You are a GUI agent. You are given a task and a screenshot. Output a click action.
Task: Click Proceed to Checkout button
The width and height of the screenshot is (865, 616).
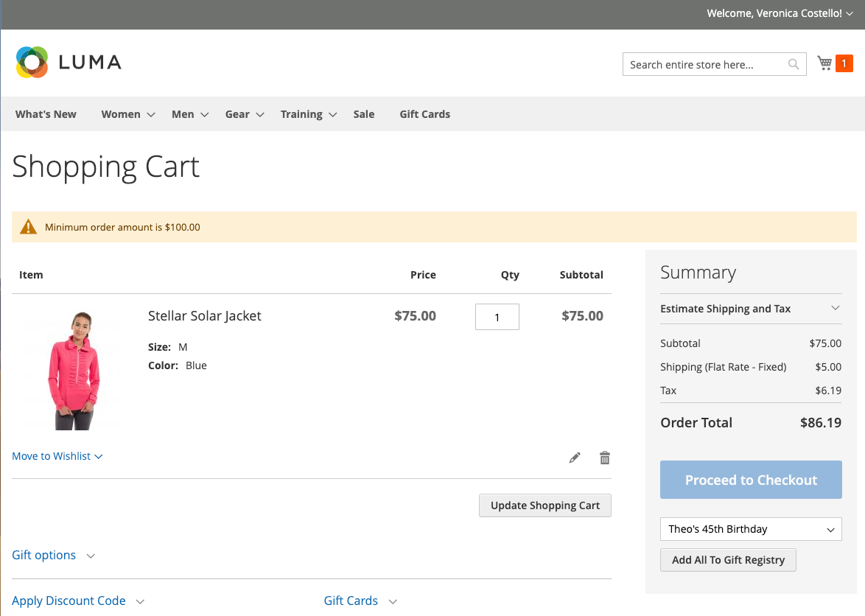pos(751,480)
